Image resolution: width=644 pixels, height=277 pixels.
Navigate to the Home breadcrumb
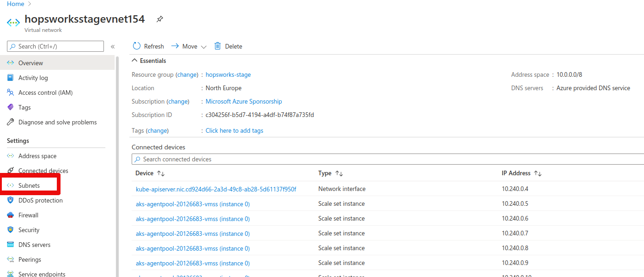click(16, 4)
